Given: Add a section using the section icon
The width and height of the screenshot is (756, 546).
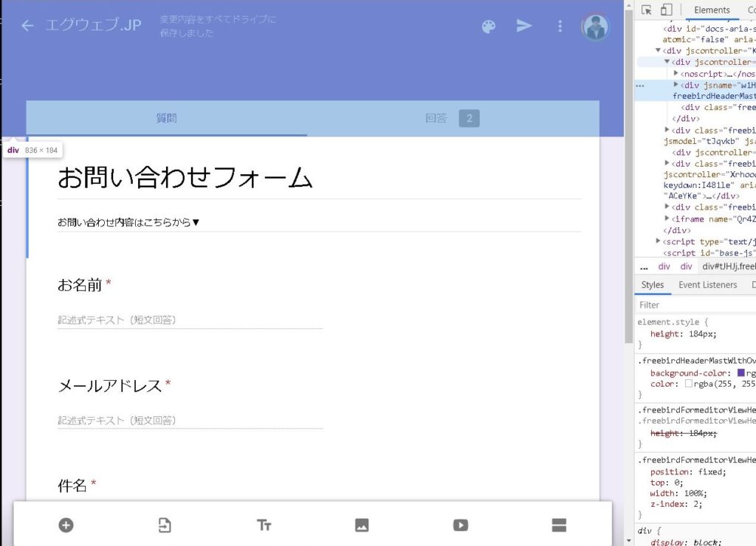Looking at the screenshot, I should (x=559, y=525).
